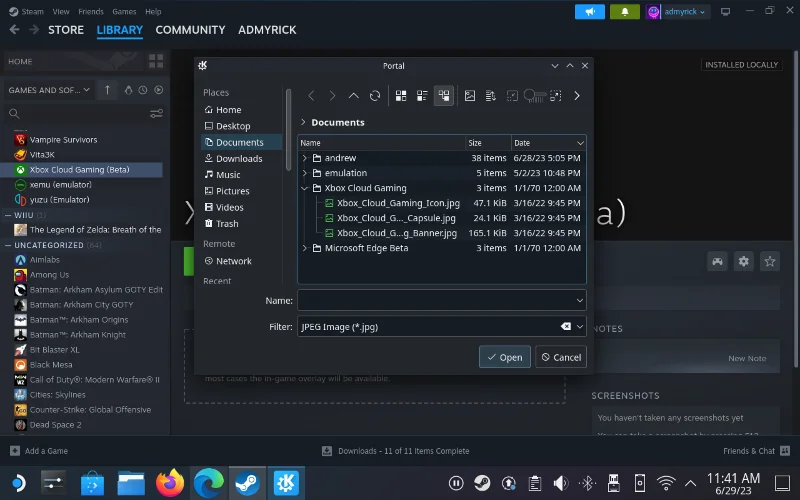Collapse the Xbox Cloud Gaming folder

click(305, 188)
